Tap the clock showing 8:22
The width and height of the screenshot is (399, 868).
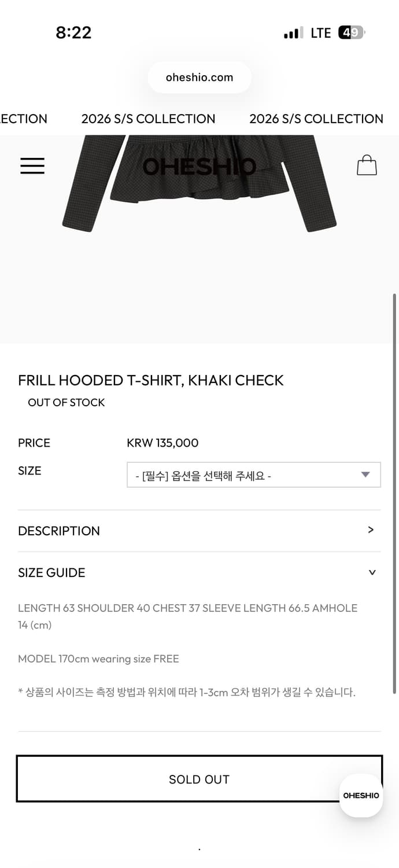point(74,33)
